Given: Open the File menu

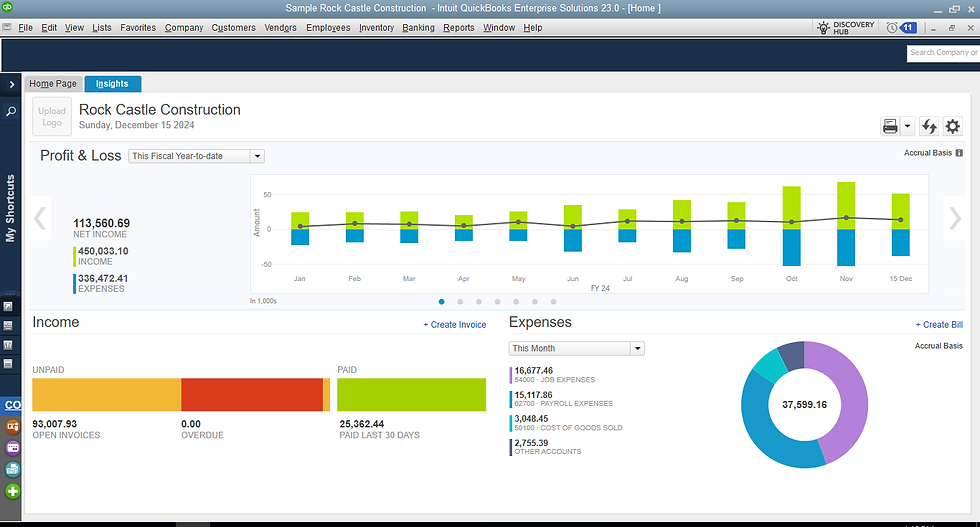Looking at the screenshot, I should 26,28.
